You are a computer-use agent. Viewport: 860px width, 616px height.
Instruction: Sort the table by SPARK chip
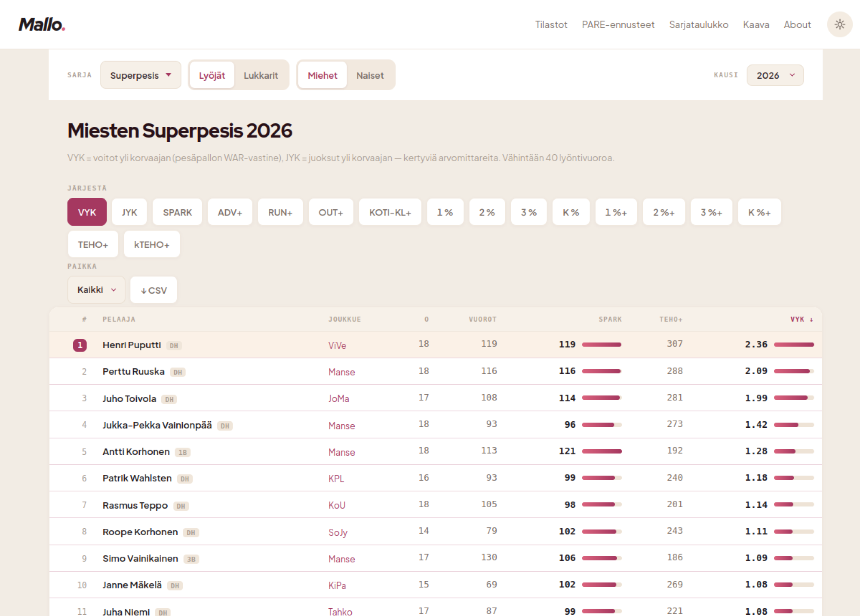coord(177,212)
